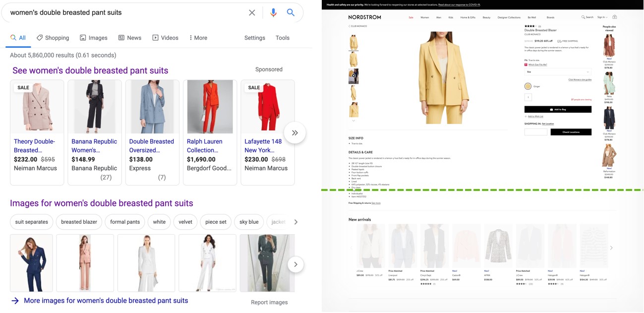
Task: Open Nordstrom Men menu
Action: click(439, 17)
